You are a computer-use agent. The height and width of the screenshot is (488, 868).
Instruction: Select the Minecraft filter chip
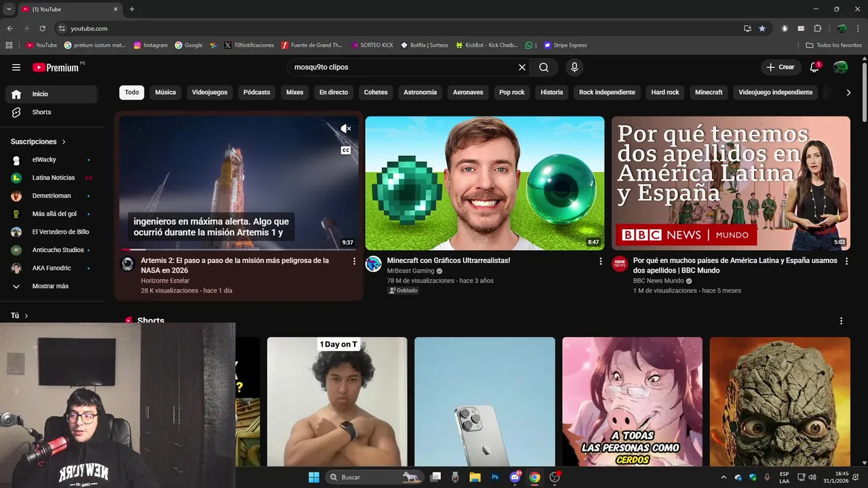[709, 92]
